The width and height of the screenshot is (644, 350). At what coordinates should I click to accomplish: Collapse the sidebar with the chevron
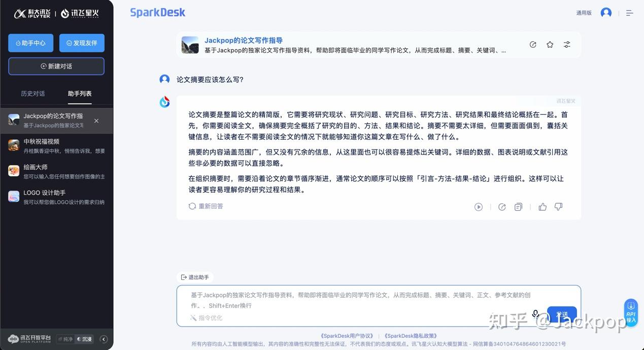(x=104, y=339)
